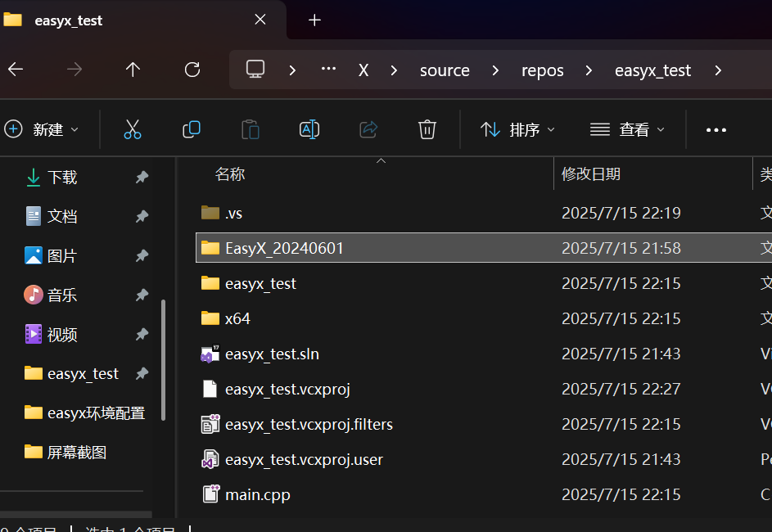Viewport: 772px width, 532px height.
Task: Unpin 文档 using its pin icon
Action: click(142, 217)
